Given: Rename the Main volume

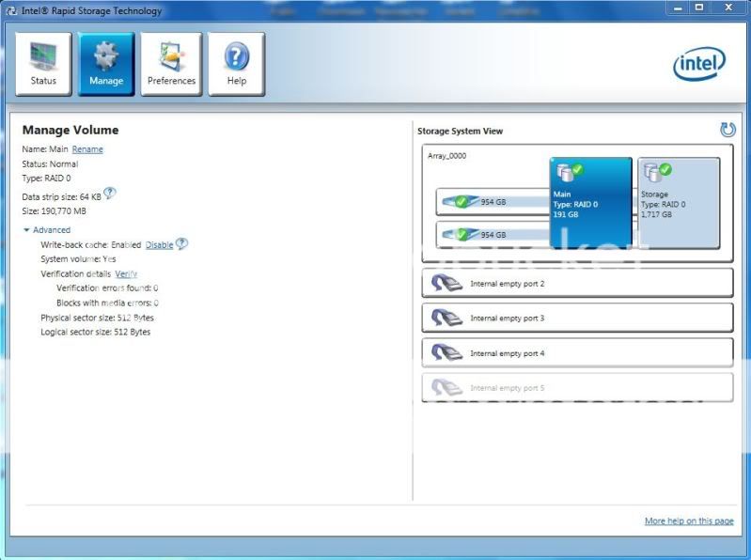Looking at the screenshot, I should 87,149.
